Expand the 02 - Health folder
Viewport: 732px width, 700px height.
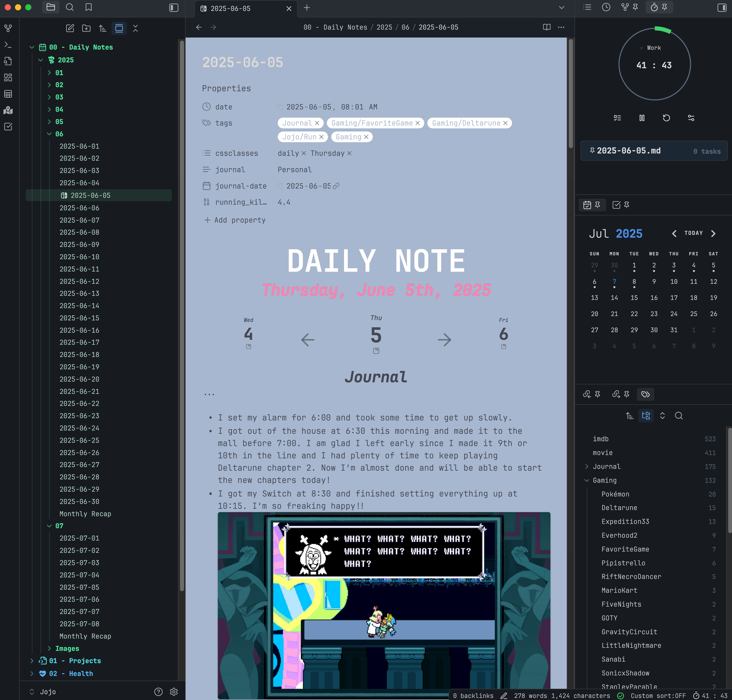[x=32, y=673]
